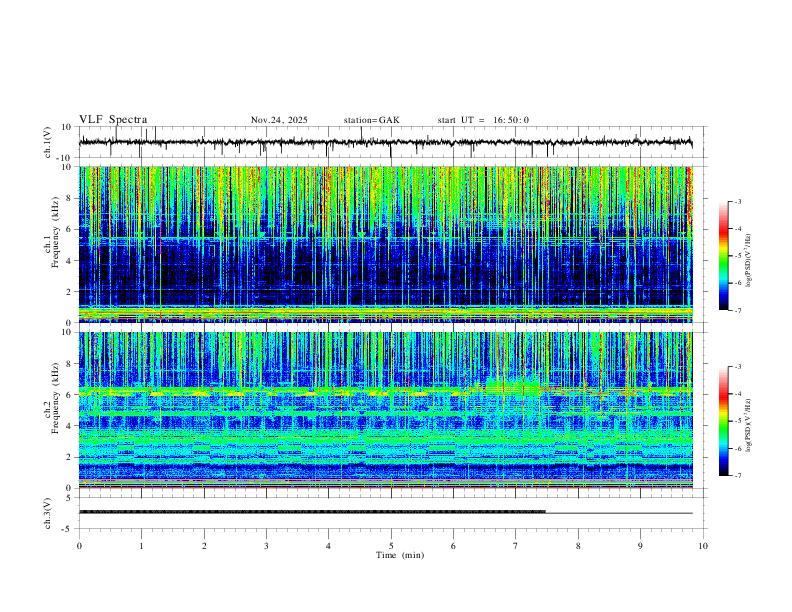Image resolution: width=792 pixels, height=612 pixels.
Task: Click the '7' tick on the time axis
Action: (x=516, y=546)
